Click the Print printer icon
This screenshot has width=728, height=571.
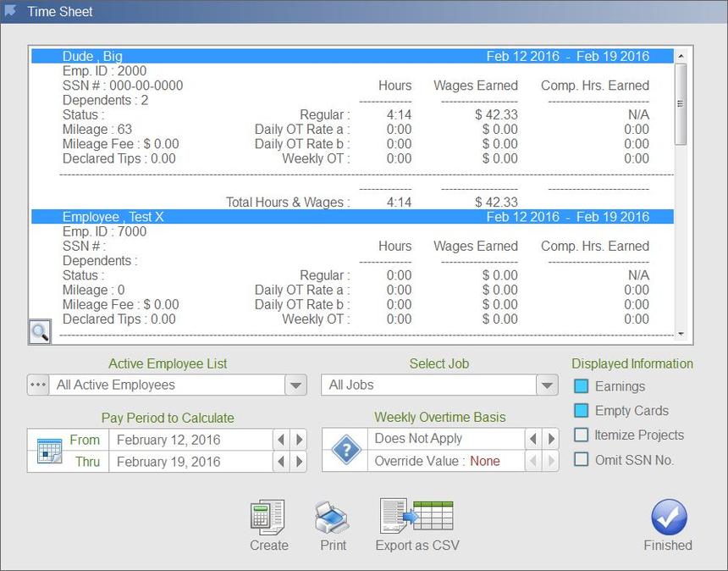(332, 518)
